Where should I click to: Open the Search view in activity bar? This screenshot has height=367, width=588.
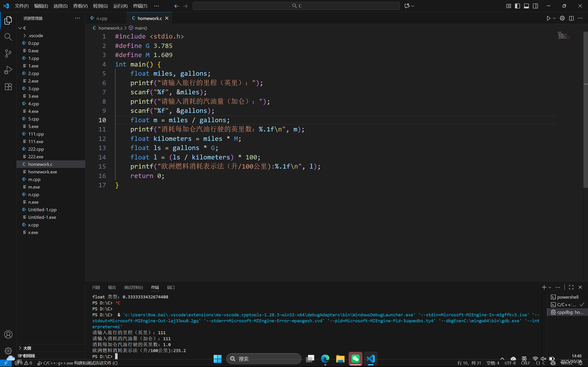pyautogui.click(x=8, y=37)
